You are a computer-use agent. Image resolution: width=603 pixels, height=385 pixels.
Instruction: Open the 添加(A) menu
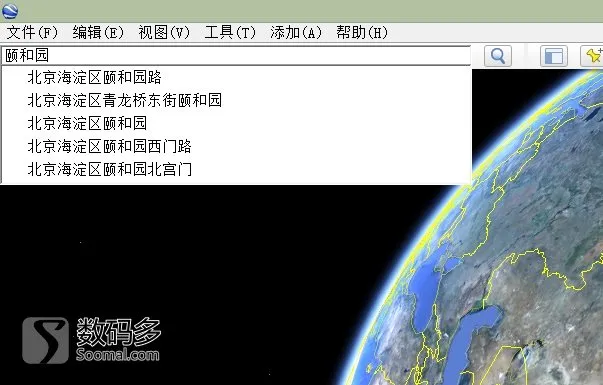click(x=296, y=32)
